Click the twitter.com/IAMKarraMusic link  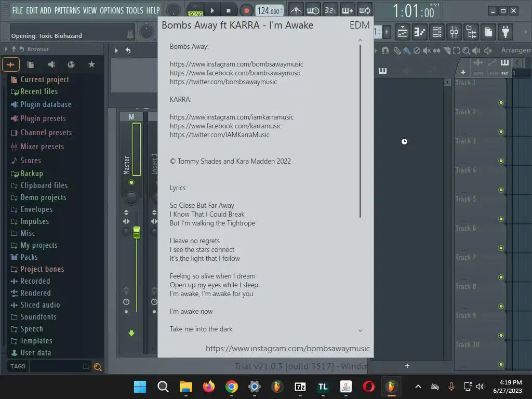point(220,135)
